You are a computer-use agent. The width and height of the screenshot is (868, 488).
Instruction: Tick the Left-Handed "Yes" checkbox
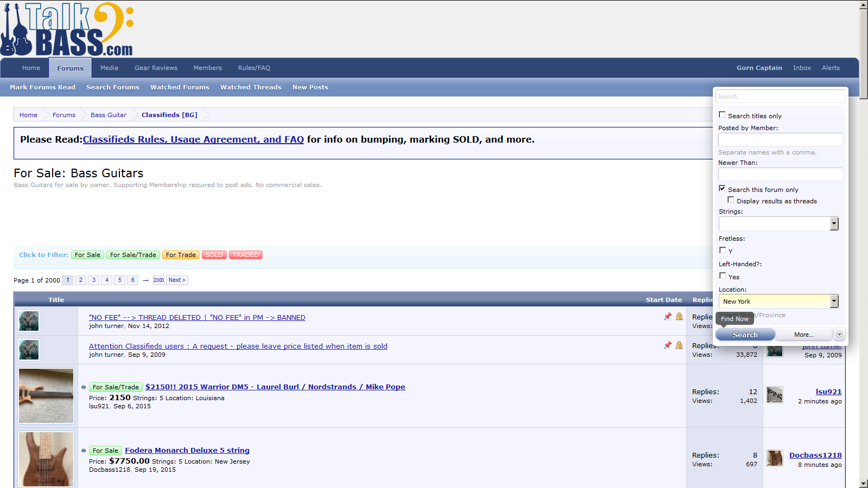[723, 276]
